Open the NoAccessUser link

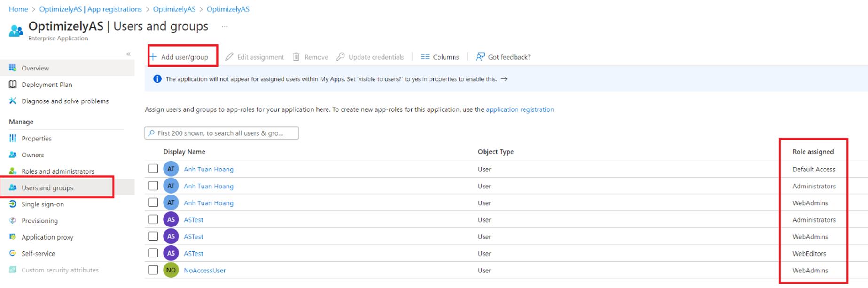click(205, 271)
